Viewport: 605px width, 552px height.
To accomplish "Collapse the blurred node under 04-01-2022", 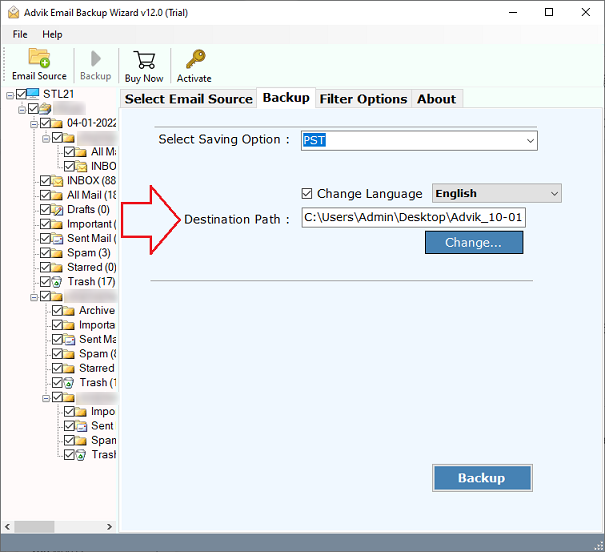I will point(46,138).
